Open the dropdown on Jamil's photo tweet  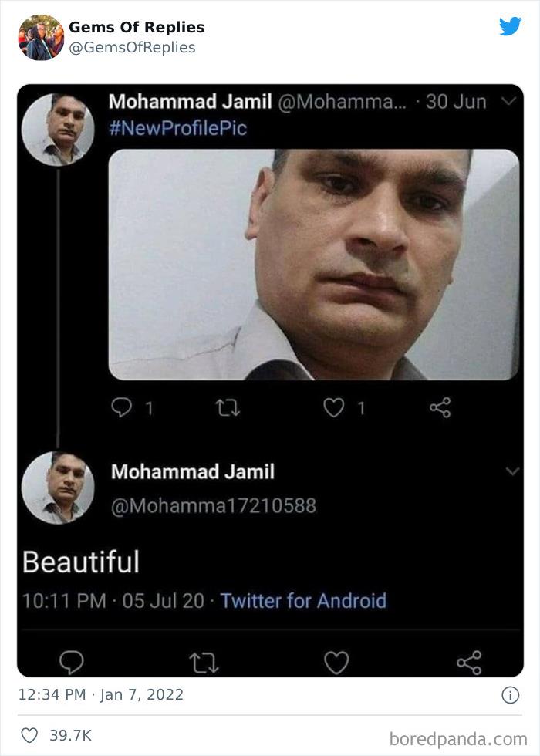tap(507, 100)
